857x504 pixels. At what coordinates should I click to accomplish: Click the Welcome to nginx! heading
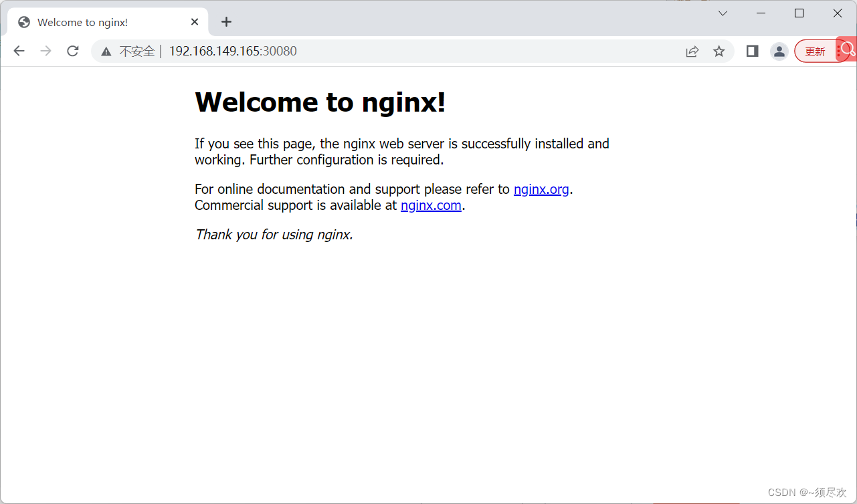point(320,102)
